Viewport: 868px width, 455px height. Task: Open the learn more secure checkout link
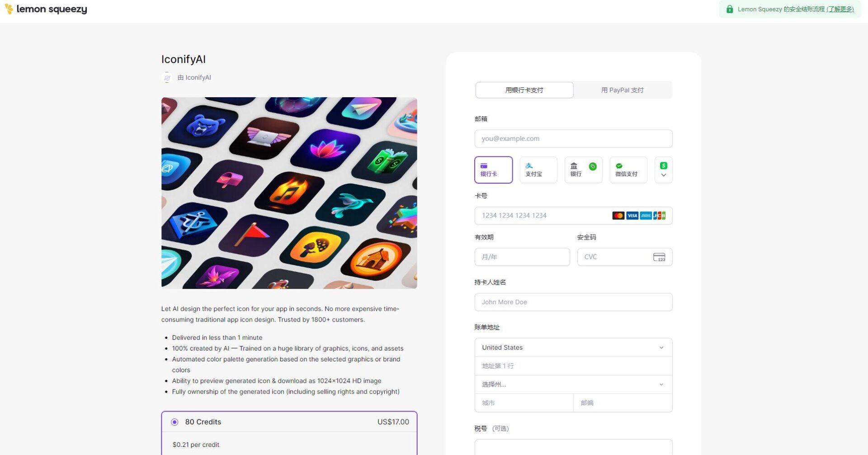[840, 9]
